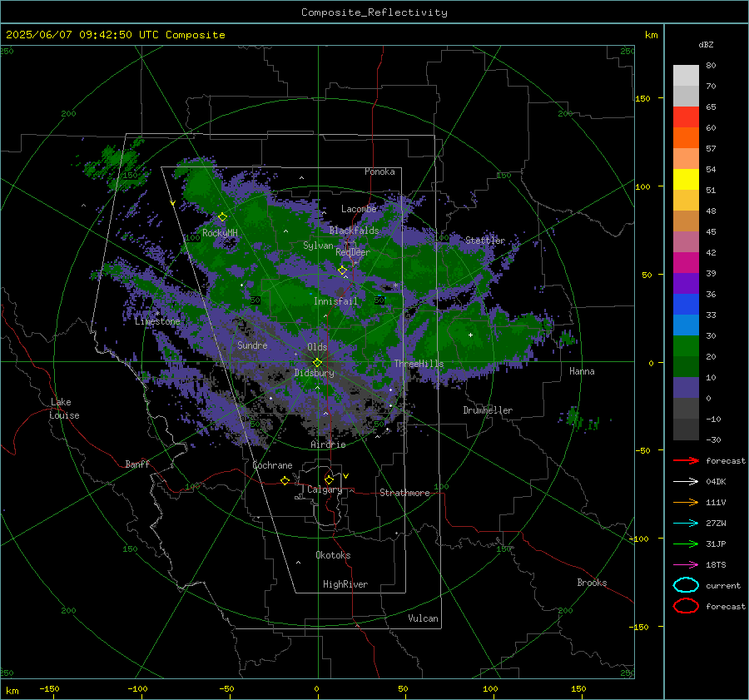Pick the light gray swatch between 80 and 70 dBZ
Screen dimensions: 749x700
click(686, 76)
